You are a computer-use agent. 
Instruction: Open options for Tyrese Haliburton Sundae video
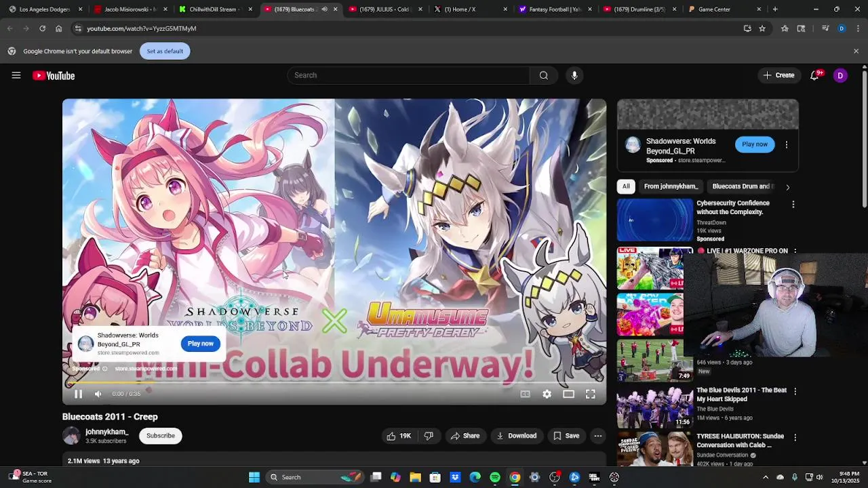pyautogui.click(x=795, y=437)
